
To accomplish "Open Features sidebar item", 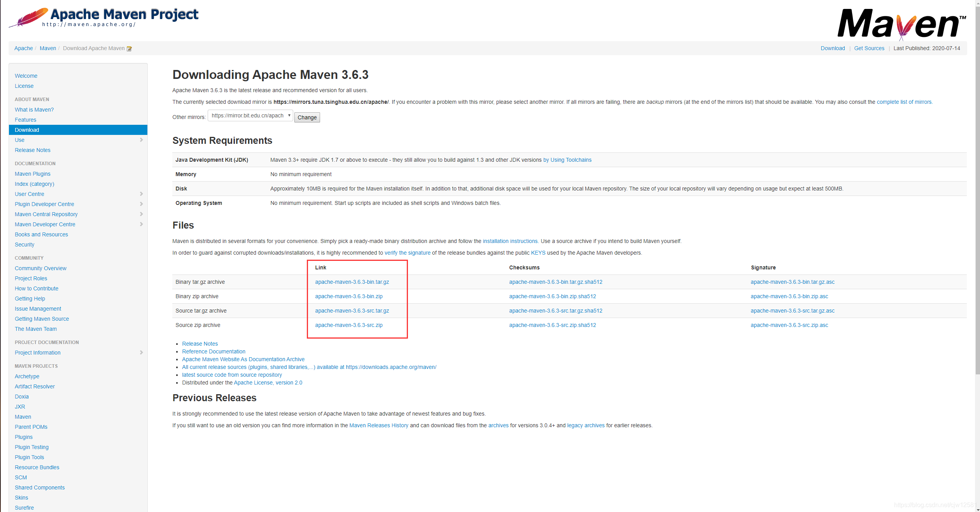I will [26, 120].
